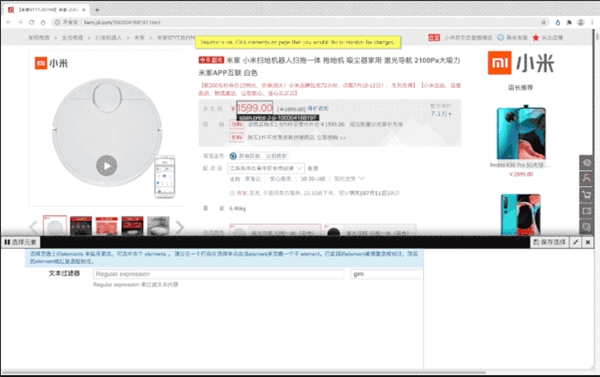Click the first red promotion tag
The height and width of the screenshot is (377, 600).
coord(236,124)
